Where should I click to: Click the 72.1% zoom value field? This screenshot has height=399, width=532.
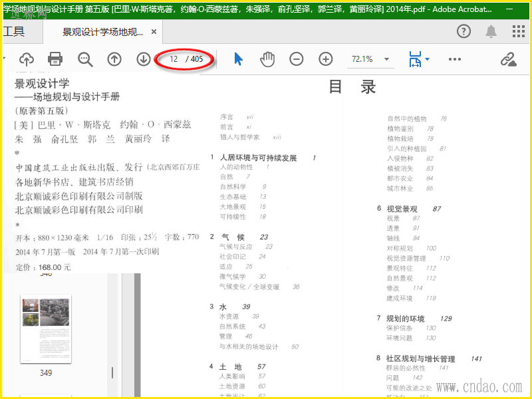click(362, 59)
